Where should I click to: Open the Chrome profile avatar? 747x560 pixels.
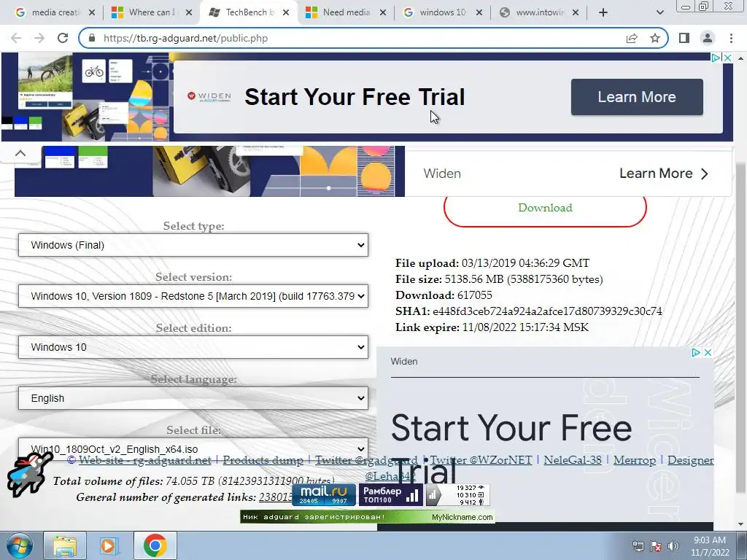(x=708, y=38)
